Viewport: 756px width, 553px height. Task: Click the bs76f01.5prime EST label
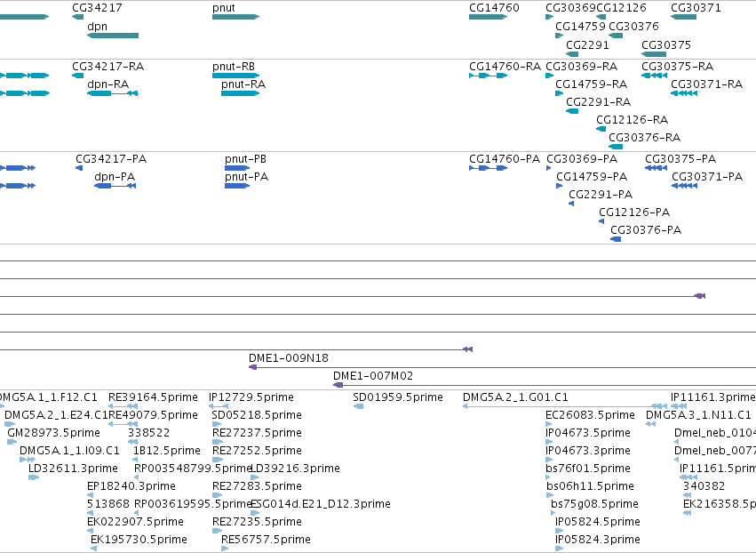[588, 469]
